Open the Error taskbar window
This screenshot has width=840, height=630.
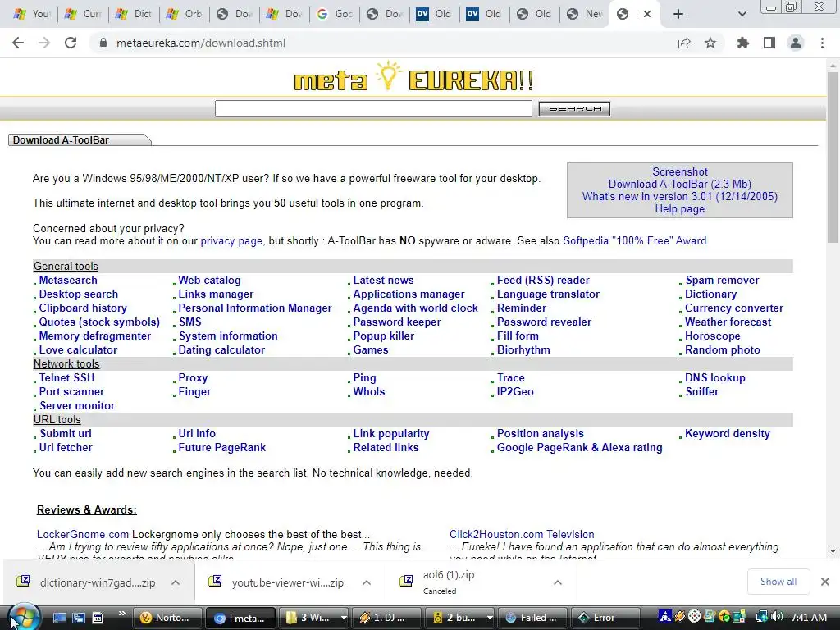(605, 618)
